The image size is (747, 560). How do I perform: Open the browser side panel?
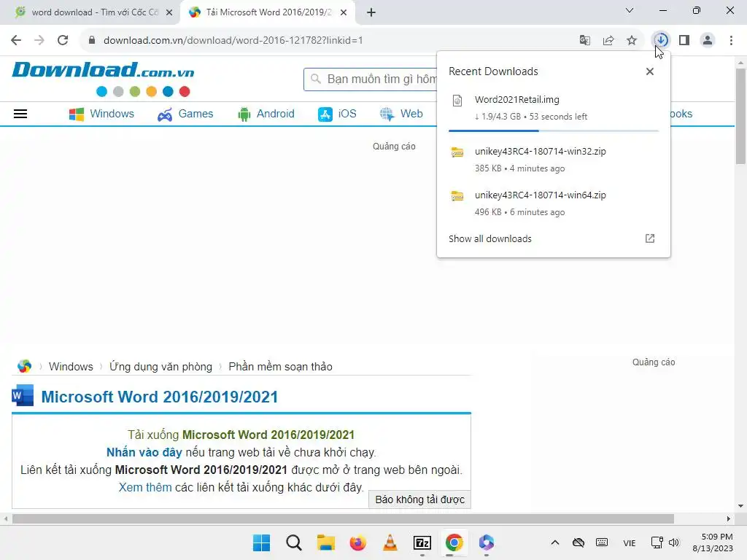[x=684, y=41]
